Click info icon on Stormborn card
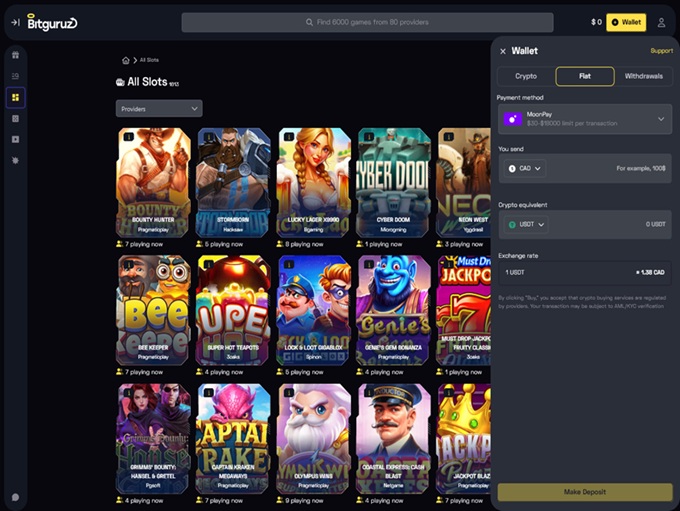The height and width of the screenshot is (511, 680). tap(207, 137)
